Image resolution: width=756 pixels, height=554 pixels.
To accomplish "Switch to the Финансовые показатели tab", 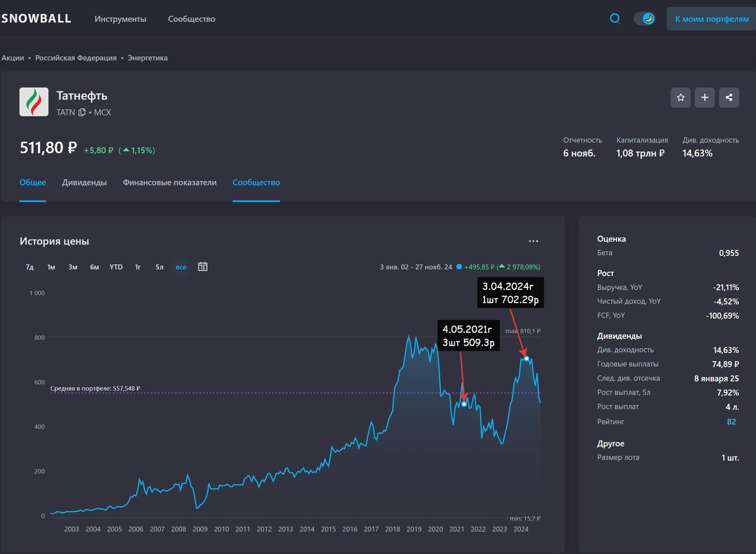I will (169, 182).
